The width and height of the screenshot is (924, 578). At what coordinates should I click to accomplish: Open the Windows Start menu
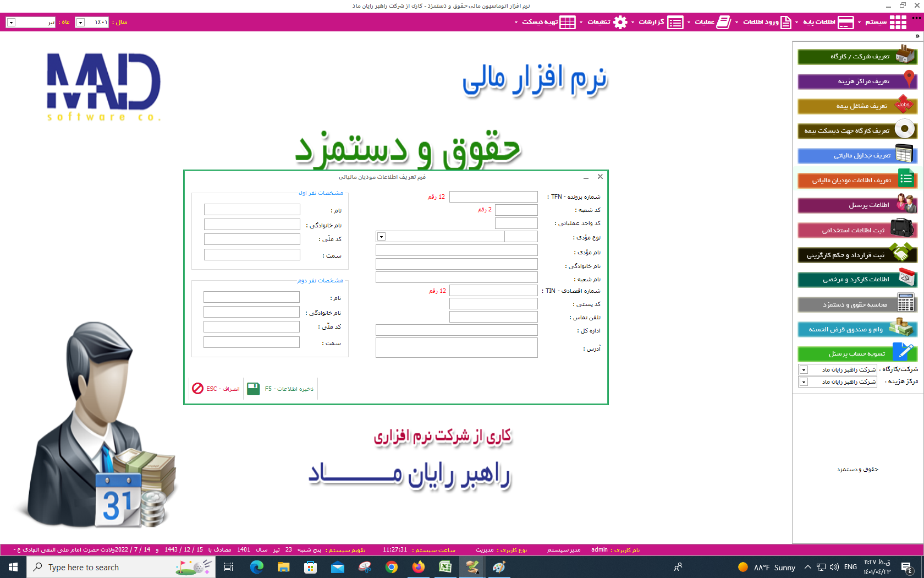tap(13, 567)
